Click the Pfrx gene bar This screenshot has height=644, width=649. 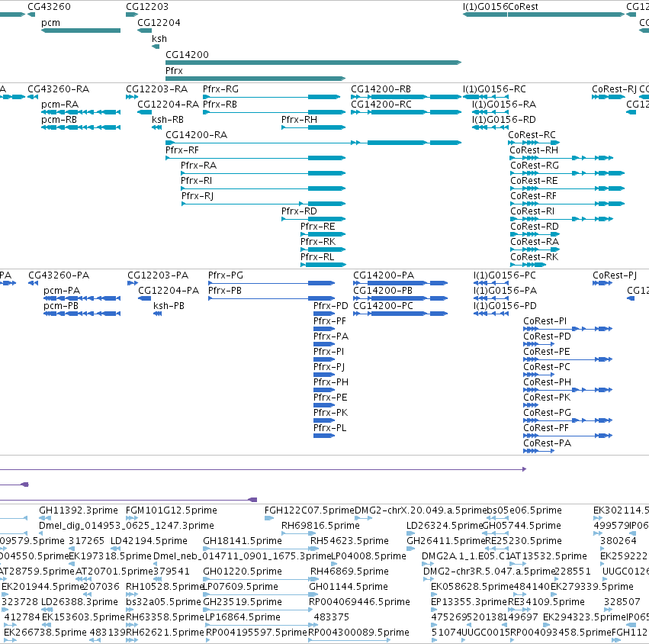tap(255, 79)
